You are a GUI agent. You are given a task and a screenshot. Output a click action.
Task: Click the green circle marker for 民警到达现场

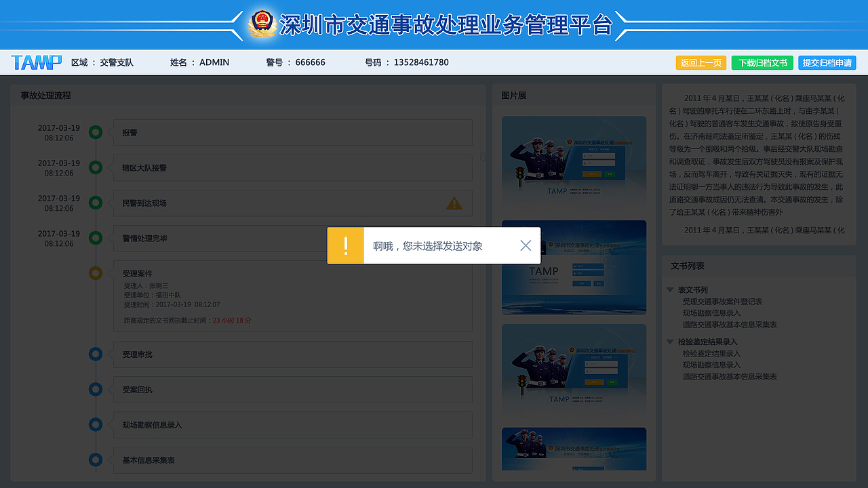pos(96,203)
